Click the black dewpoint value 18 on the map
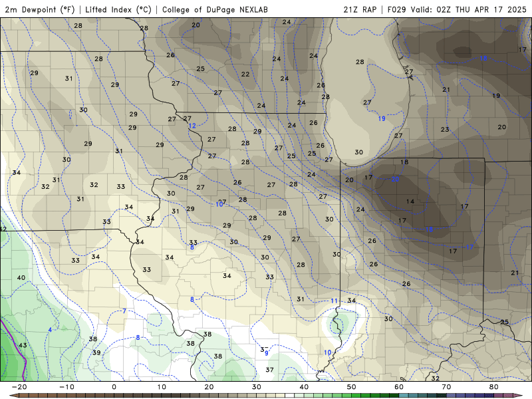 (404, 162)
